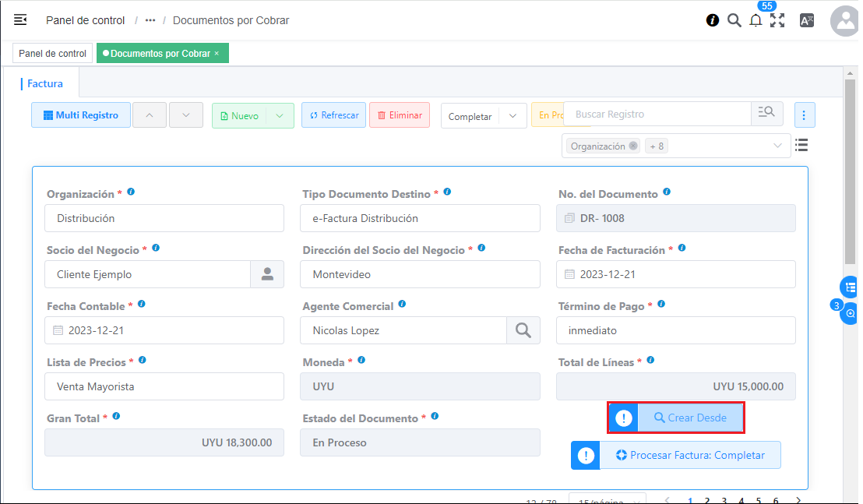The width and height of the screenshot is (863, 504).
Task: Enter fullscreen mode with expand icon
Action: (777, 21)
